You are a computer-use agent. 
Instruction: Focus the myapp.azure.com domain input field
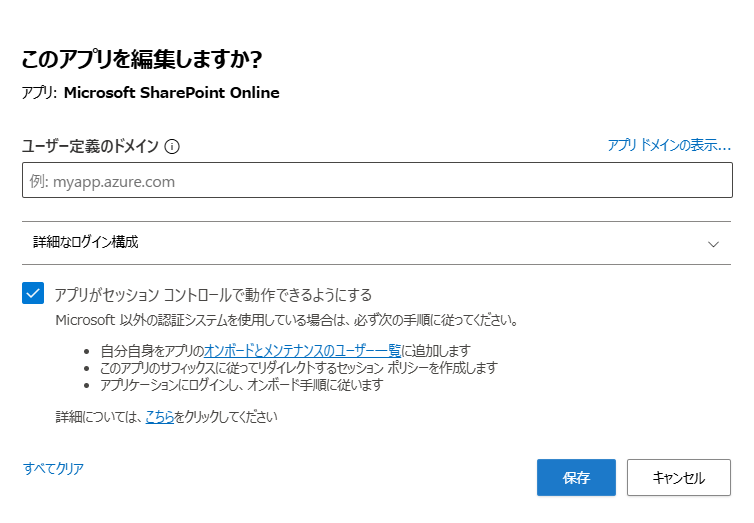click(x=377, y=181)
